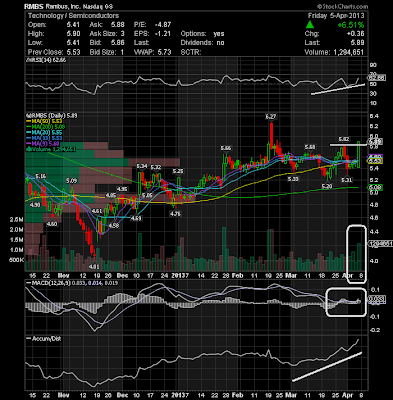Click the green up-arrow change indicator
Screen dimensions: 393x400
[x=310, y=25]
